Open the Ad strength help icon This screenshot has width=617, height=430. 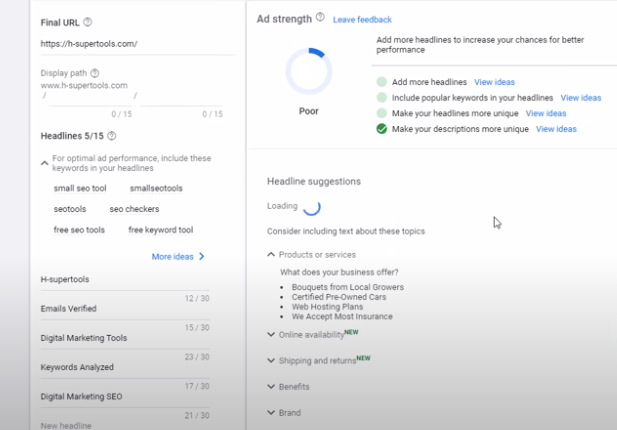pos(320,17)
